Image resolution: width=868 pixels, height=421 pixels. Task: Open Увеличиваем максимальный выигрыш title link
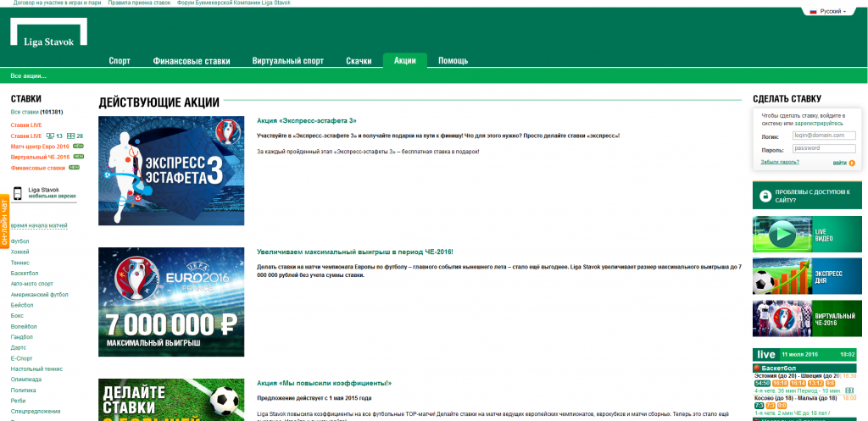click(x=355, y=252)
